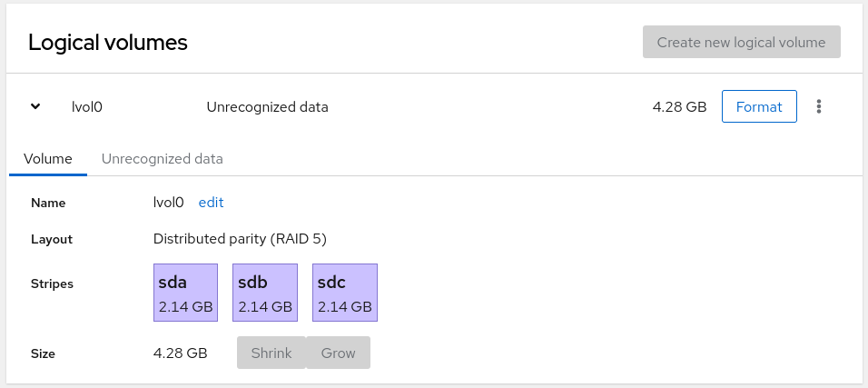Click lvol0 name in the row header

[x=87, y=106]
